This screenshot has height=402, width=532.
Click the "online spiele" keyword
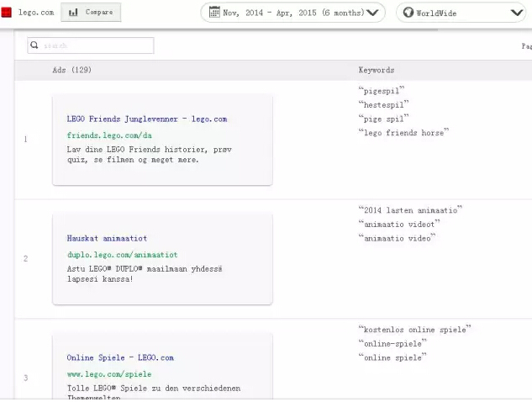coord(392,357)
